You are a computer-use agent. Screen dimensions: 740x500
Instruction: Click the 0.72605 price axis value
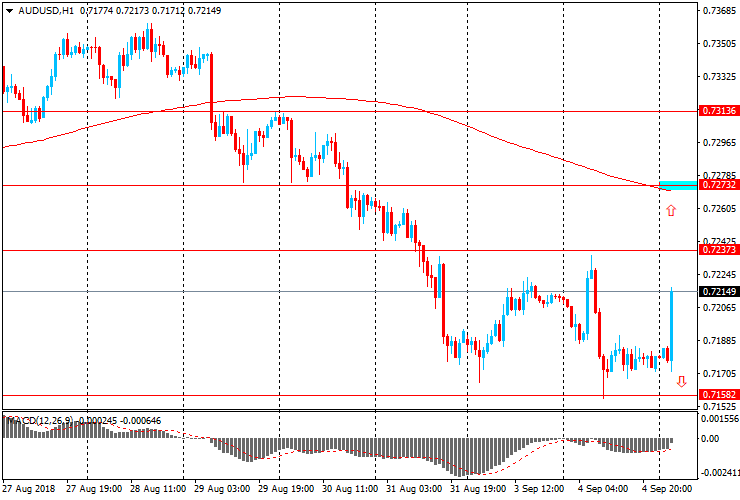(719, 209)
